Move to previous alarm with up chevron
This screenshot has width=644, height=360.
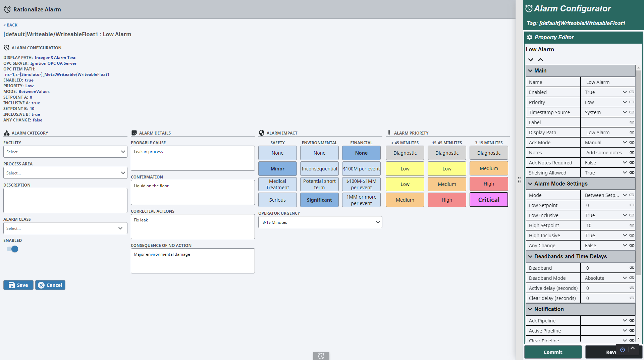541,60
